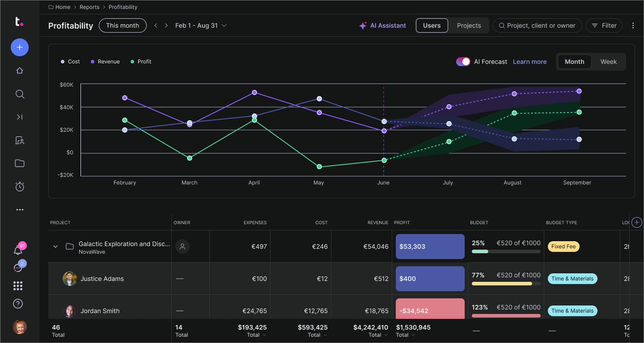
Task: Click the April revenue data point
Action: click(254, 92)
